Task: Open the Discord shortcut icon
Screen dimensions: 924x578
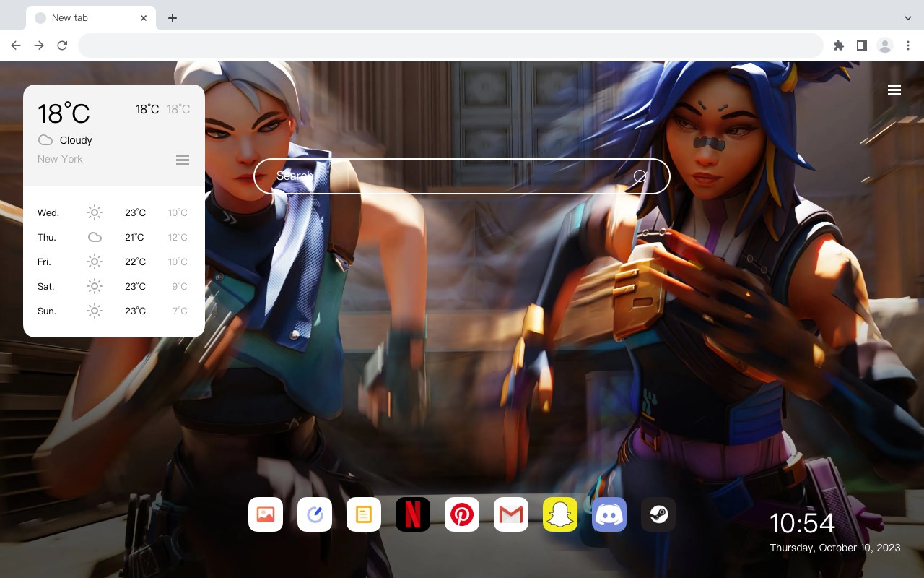Action: click(609, 514)
